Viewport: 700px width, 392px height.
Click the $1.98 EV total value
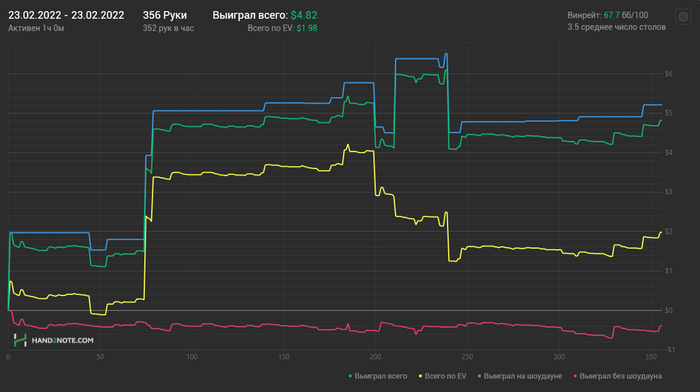tap(307, 28)
